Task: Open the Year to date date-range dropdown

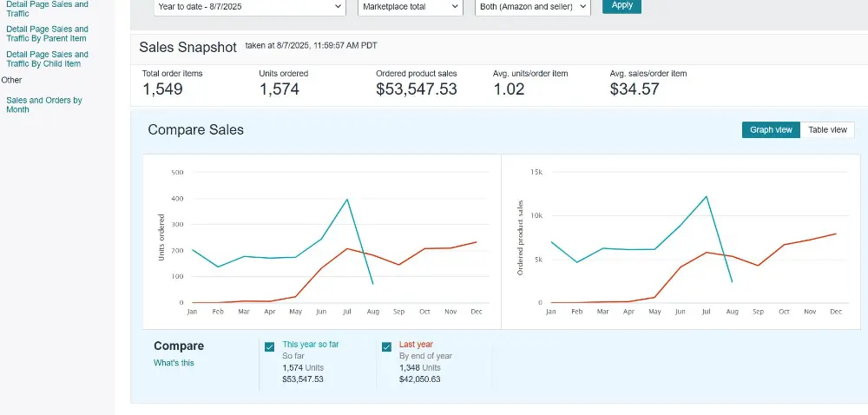Action: (250, 7)
